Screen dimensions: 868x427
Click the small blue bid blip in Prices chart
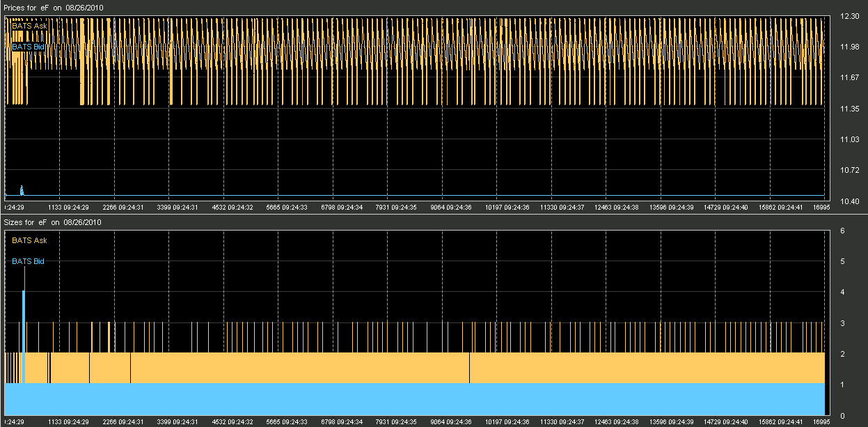pyautogui.click(x=22, y=190)
